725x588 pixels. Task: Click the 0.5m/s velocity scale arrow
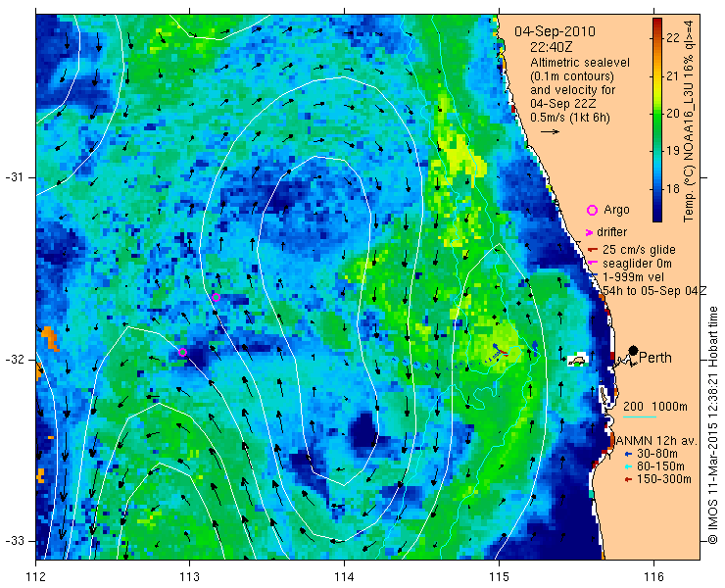(x=550, y=132)
